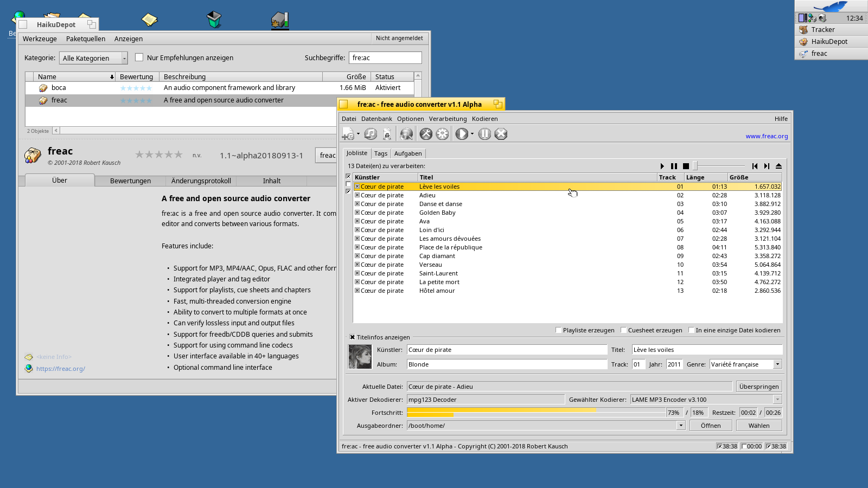Pause playback in the joblist player
868x488 pixels.
coord(674,166)
